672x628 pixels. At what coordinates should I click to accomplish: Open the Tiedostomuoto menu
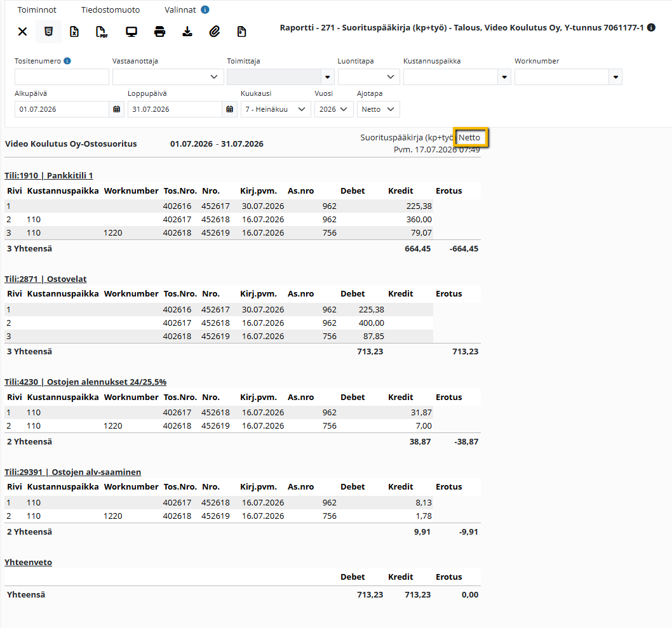pos(110,10)
